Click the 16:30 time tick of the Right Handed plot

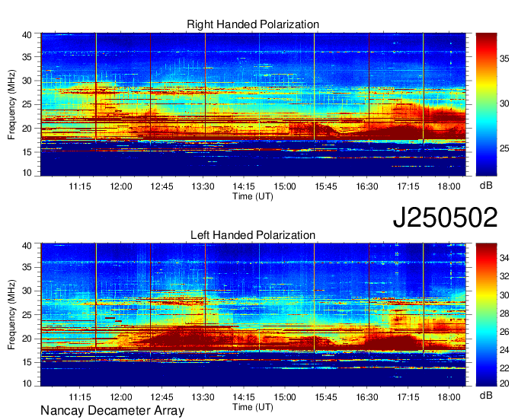point(366,186)
